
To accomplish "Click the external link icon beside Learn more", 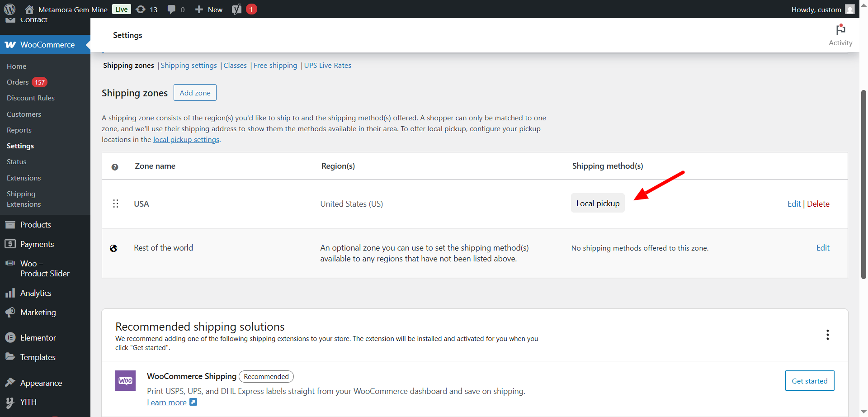I will tap(193, 402).
